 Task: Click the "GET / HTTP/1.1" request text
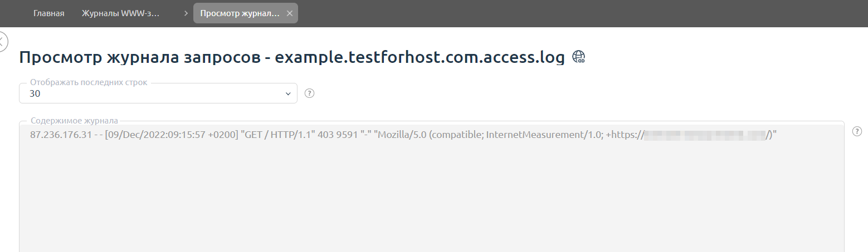pyautogui.click(x=276, y=135)
